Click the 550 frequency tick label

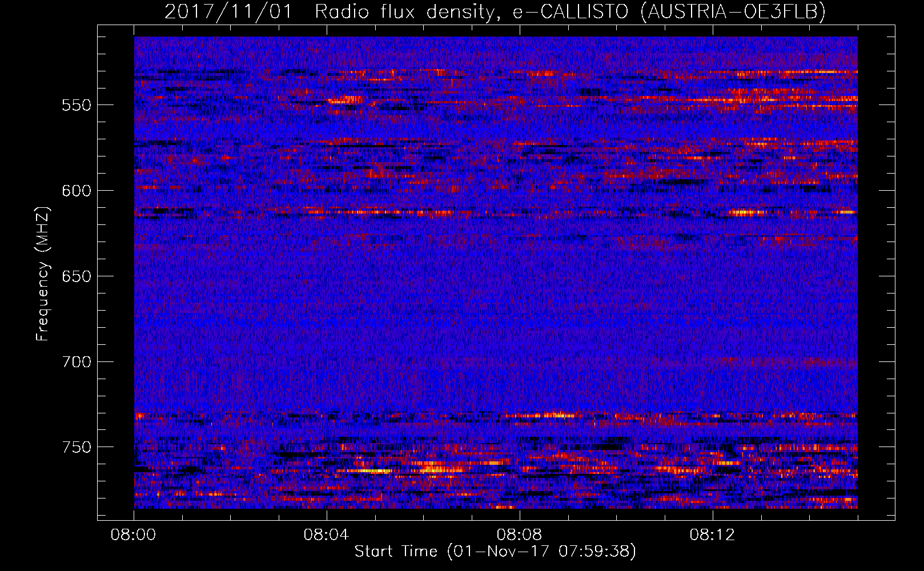[77, 106]
